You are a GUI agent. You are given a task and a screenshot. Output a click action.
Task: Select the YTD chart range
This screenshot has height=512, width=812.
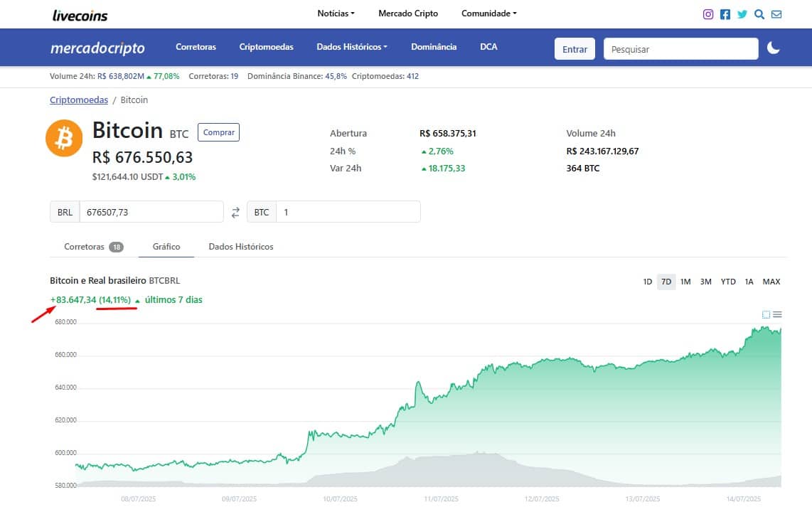pyautogui.click(x=728, y=282)
